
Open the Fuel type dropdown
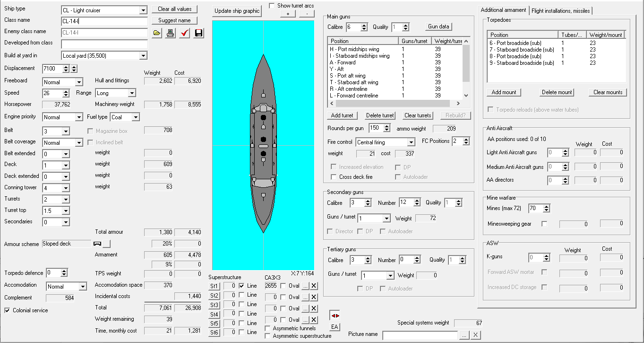pyautogui.click(x=136, y=117)
